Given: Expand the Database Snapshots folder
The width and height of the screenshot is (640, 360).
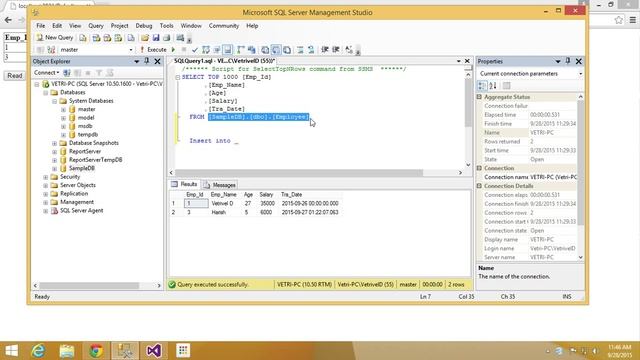Looking at the screenshot, I should point(54,143).
